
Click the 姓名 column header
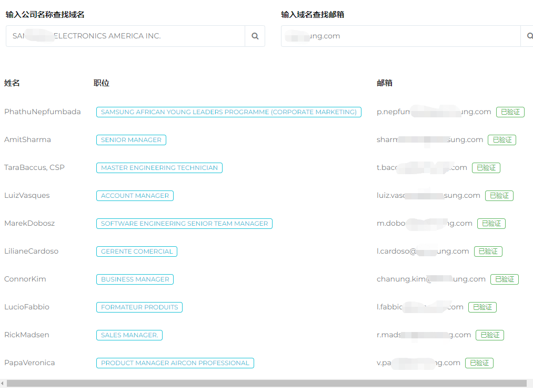(x=12, y=83)
